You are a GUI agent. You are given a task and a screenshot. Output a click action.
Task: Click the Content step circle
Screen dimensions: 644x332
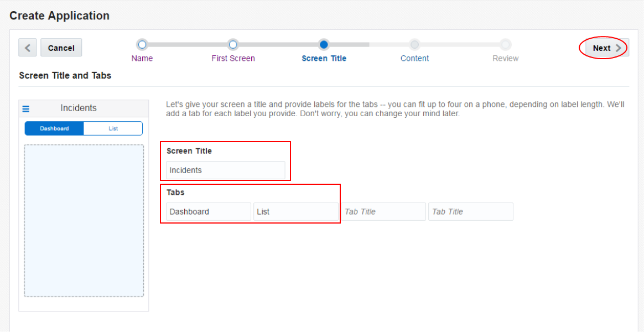[415, 44]
